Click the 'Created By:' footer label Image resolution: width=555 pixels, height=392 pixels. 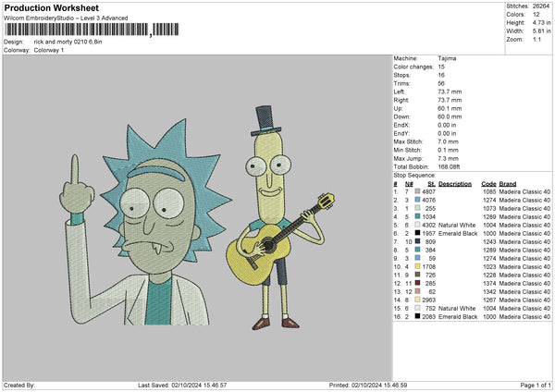pos(19,386)
